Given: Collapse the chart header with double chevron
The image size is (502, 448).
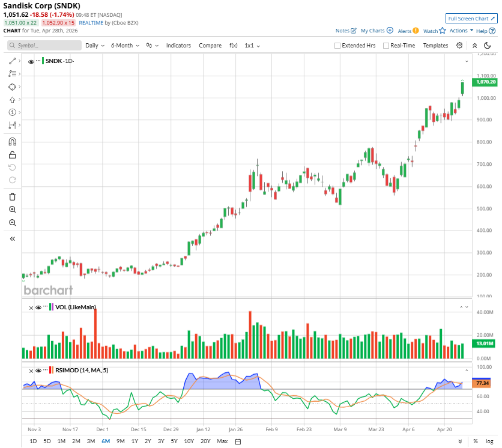Looking at the screenshot, I should click(475, 46).
